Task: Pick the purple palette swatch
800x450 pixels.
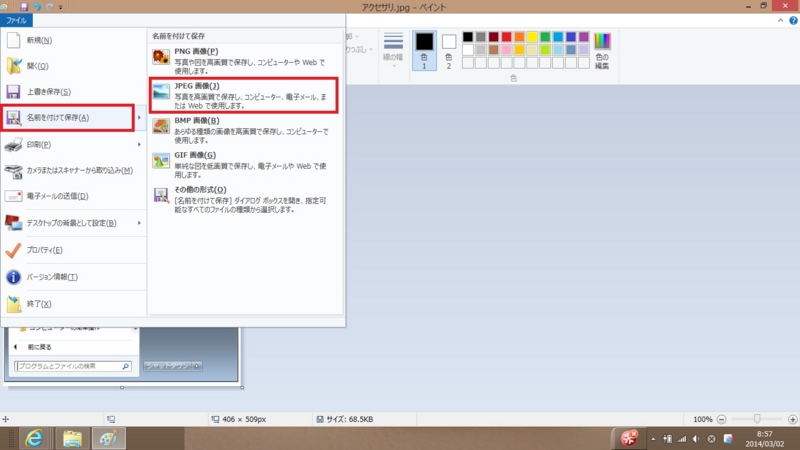Action: [x=584, y=37]
